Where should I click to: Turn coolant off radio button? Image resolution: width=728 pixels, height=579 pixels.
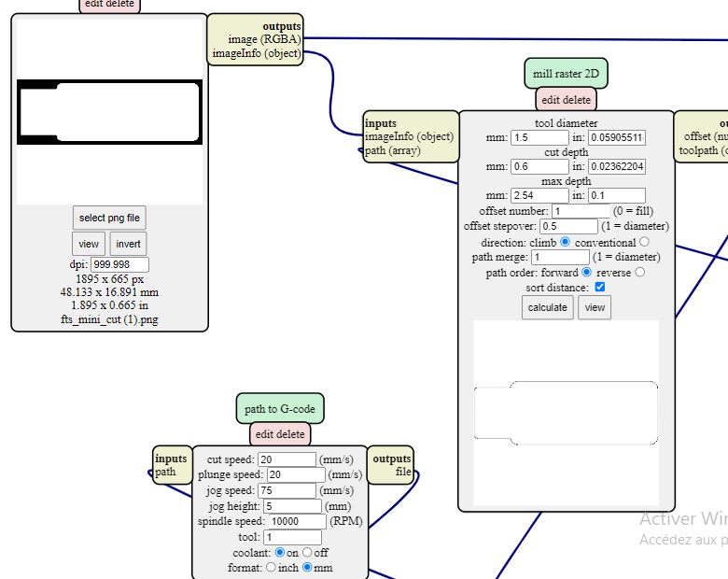click(307, 552)
